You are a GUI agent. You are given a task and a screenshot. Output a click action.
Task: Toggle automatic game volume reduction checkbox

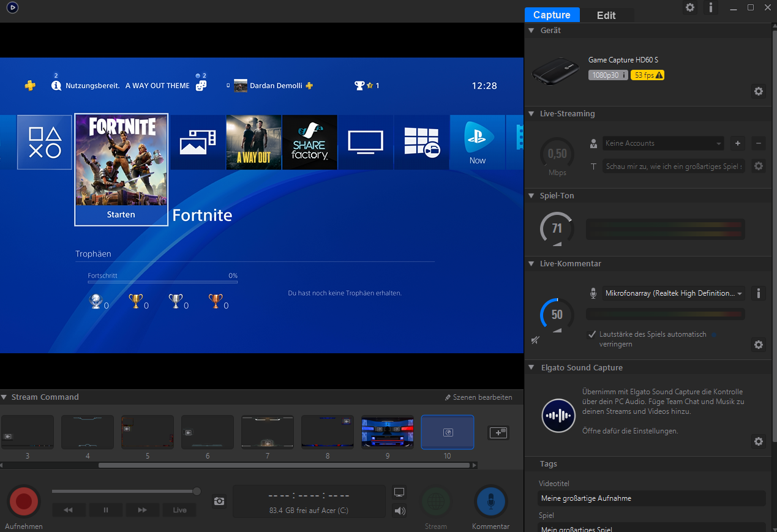tap(592, 334)
